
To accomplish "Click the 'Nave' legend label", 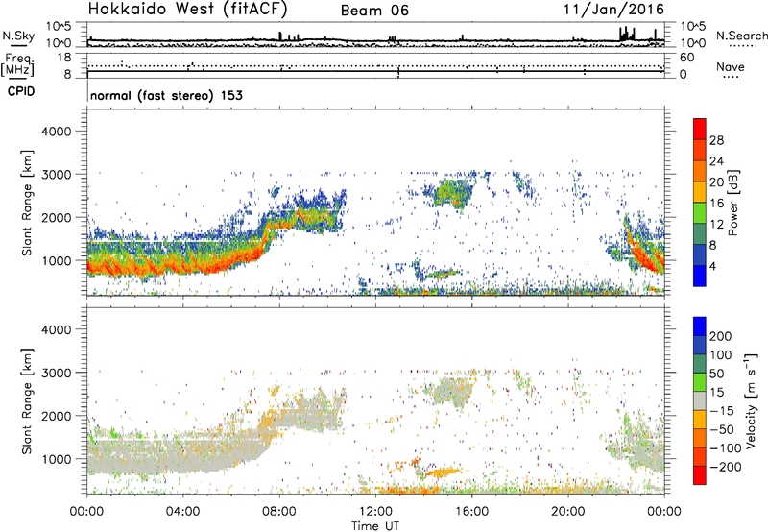I will 731,67.
